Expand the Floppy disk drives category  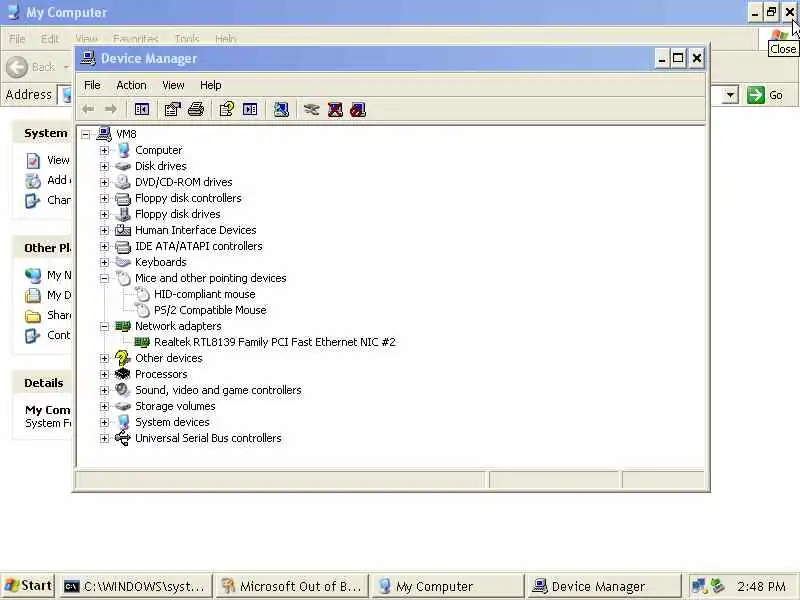[105, 214]
